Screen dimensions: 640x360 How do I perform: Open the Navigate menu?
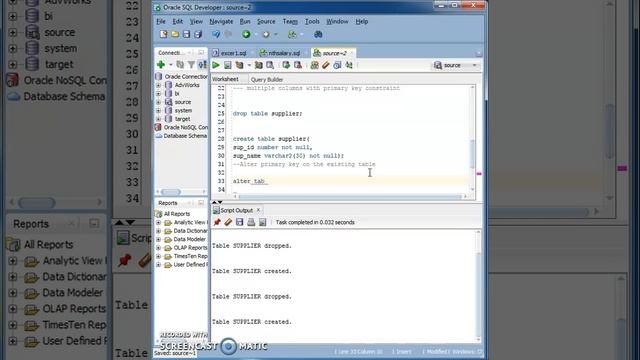221,21
